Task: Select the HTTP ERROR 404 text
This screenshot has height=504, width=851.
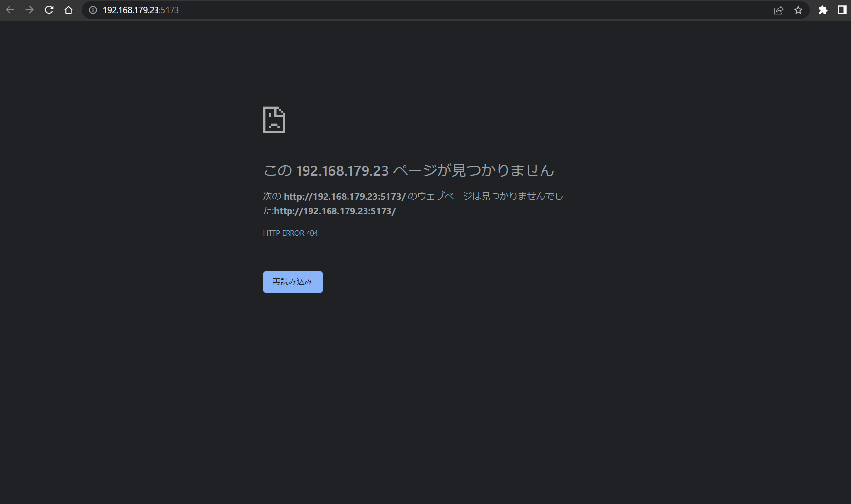Action: (290, 233)
